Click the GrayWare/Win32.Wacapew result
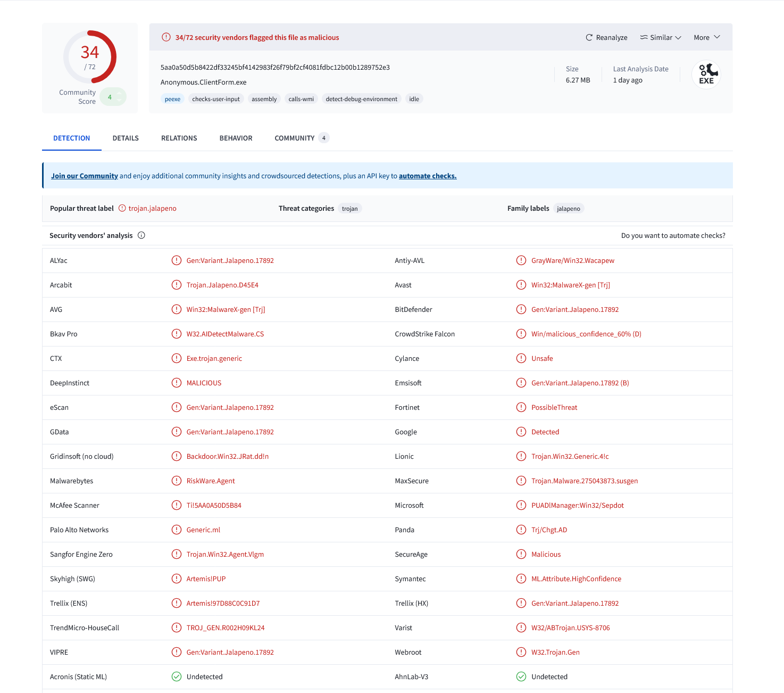Image resolution: width=784 pixels, height=693 pixels. [x=573, y=260]
